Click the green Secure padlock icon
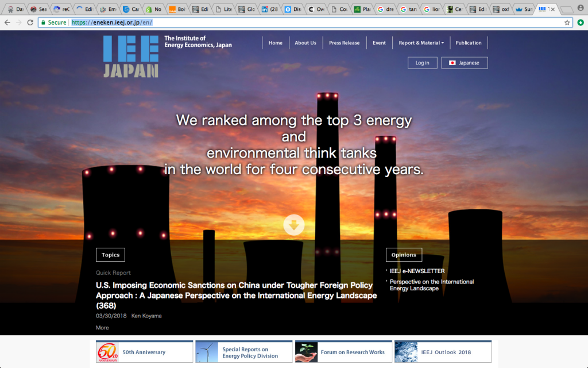This screenshot has width=588, height=368. tap(43, 22)
